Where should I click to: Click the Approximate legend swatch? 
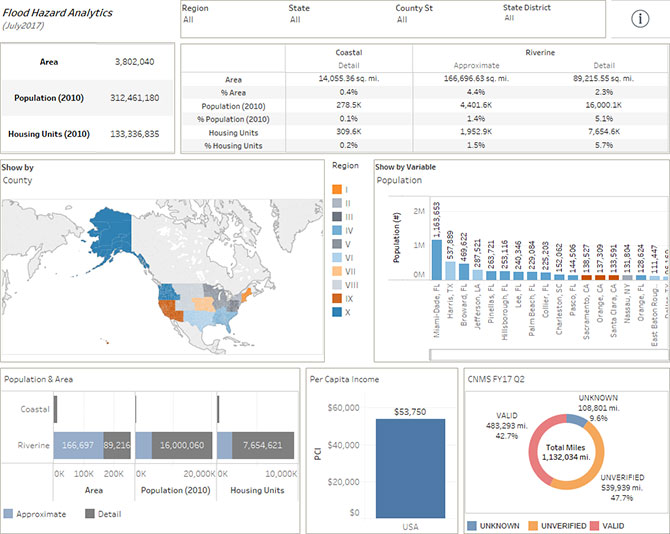(9, 514)
